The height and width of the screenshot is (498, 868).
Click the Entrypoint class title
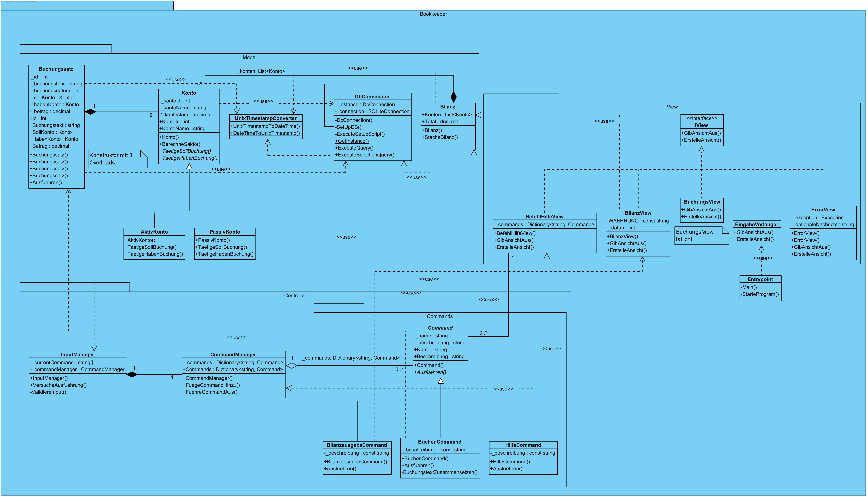coord(760,279)
